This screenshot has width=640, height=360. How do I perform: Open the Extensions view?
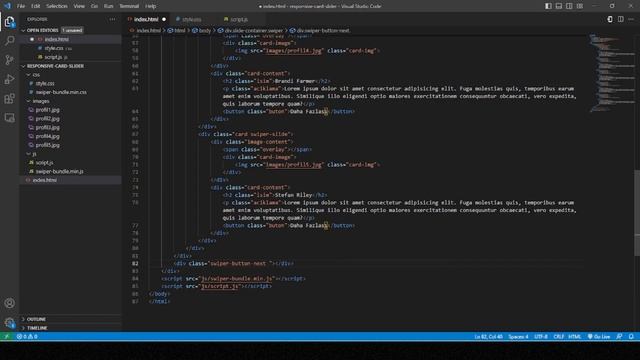click(x=9, y=98)
